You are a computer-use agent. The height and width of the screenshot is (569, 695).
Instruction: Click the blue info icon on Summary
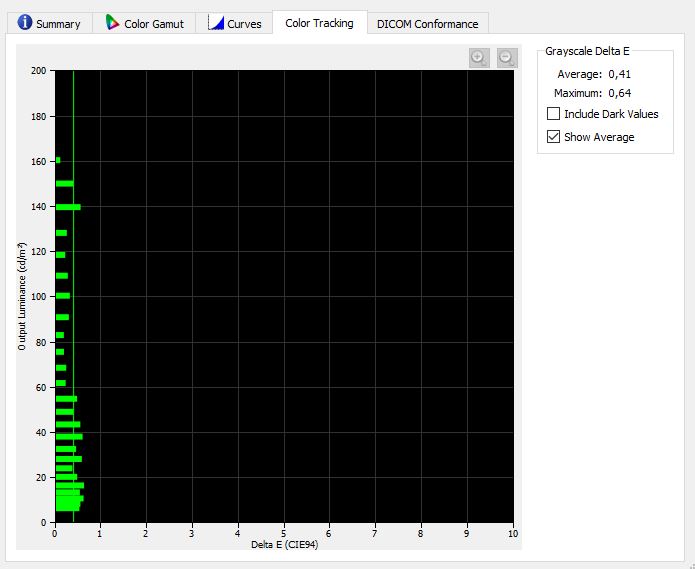tap(25, 22)
